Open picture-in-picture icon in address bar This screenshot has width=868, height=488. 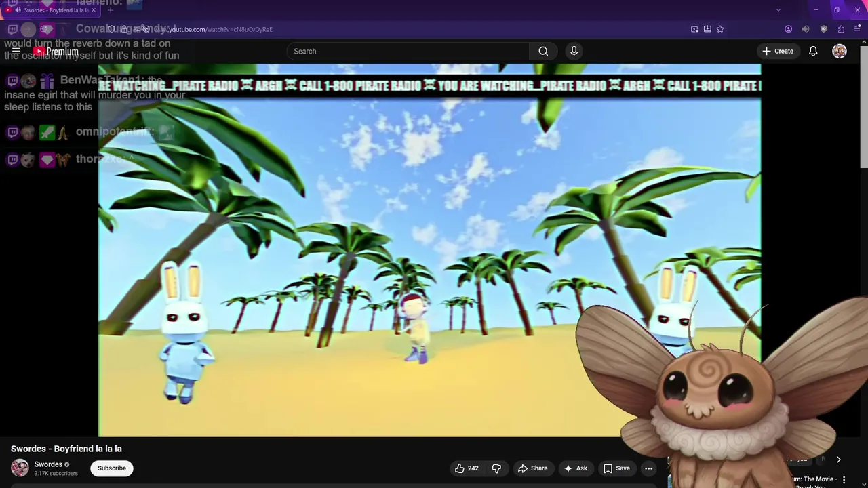694,29
